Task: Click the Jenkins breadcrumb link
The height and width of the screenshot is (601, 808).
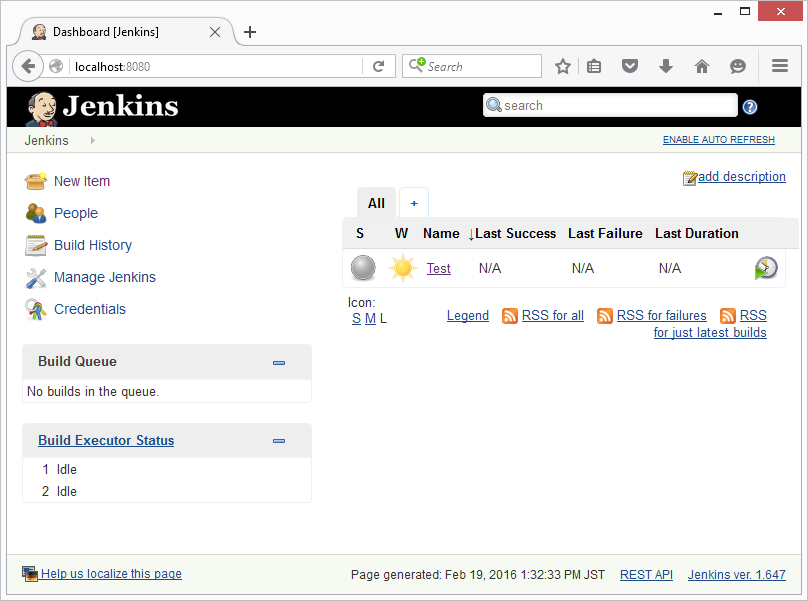Action: (46, 140)
